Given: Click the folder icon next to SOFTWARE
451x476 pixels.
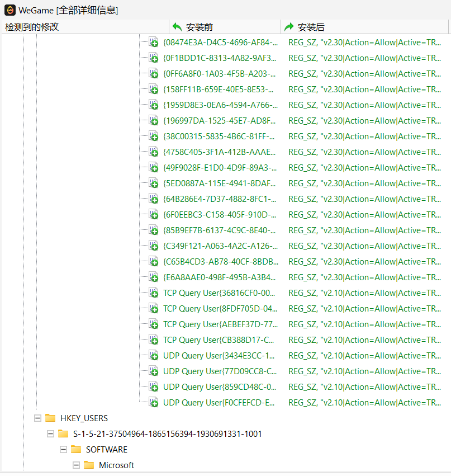Looking at the screenshot, I should (77, 449).
